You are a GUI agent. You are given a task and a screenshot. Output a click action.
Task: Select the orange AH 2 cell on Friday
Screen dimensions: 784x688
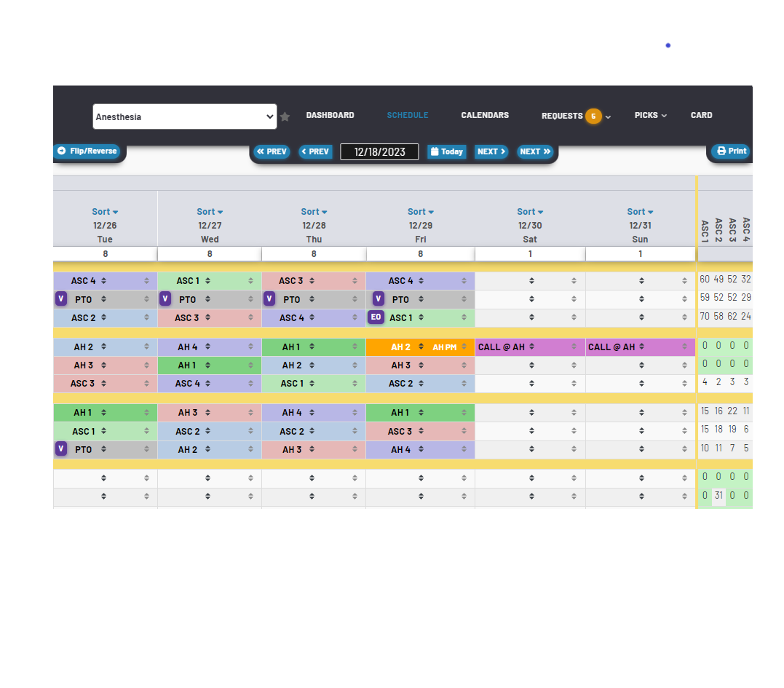click(400, 347)
